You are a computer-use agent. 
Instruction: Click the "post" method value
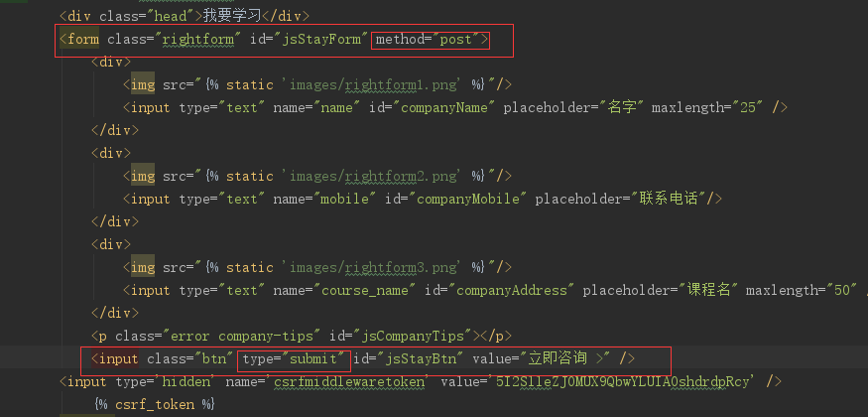tap(455, 40)
